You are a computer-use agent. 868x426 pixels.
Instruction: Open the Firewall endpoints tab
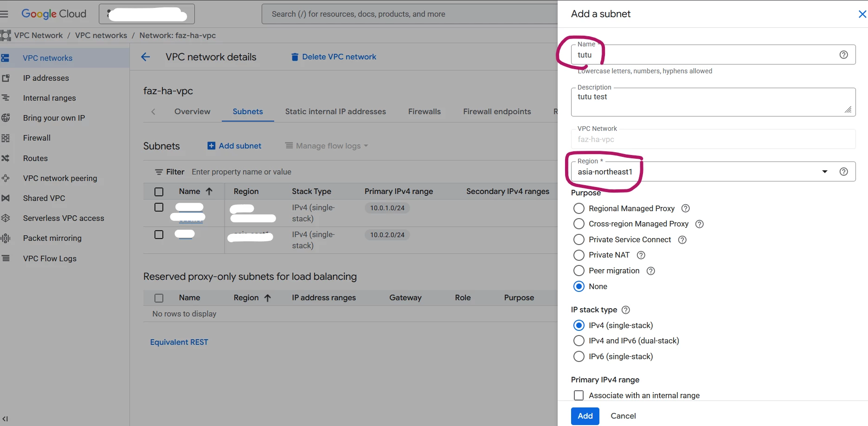point(497,111)
